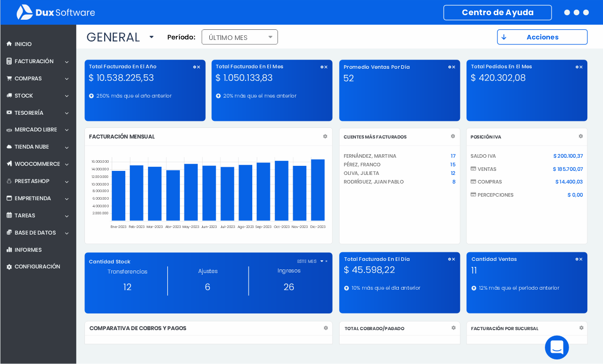The width and height of the screenshot is (603, 364).
Task: Click gear icon on Facturación Mensual panel
Action: click(x=325, y=136)
